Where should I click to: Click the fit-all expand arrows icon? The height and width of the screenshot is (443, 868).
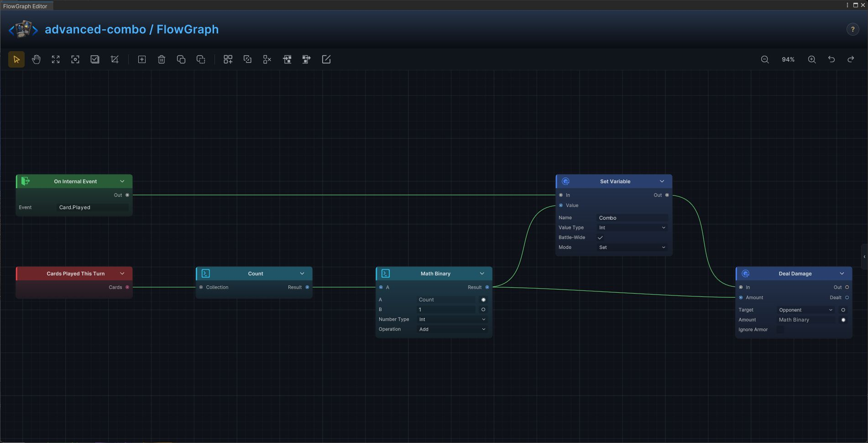click(56, 59)
